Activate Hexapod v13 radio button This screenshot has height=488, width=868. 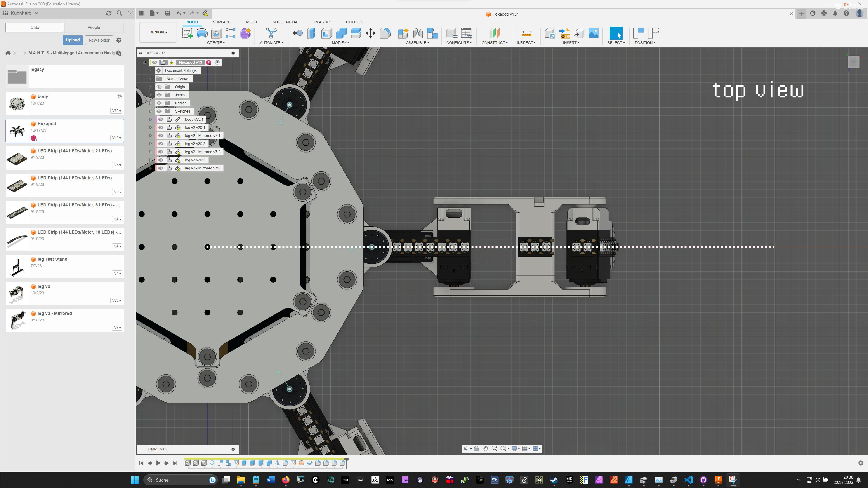click(x=217, y=62)
